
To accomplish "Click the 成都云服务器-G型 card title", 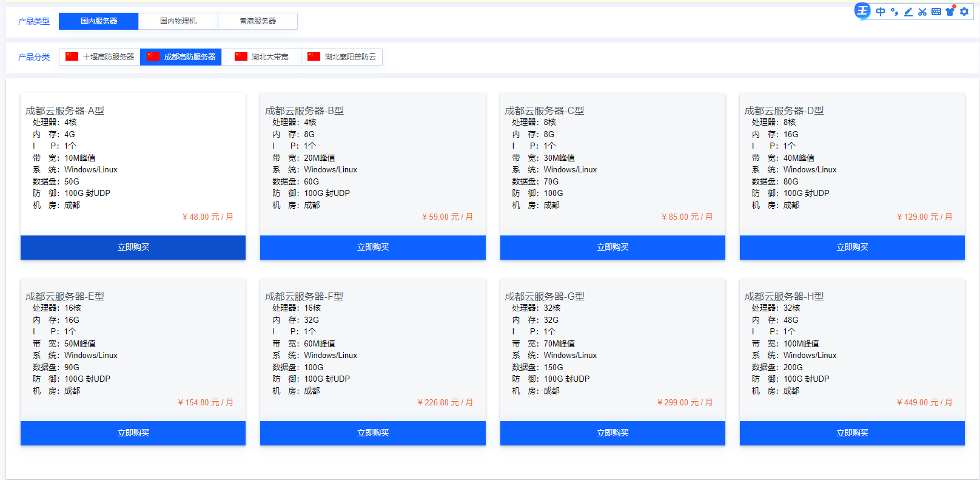I will pos(545,296).
